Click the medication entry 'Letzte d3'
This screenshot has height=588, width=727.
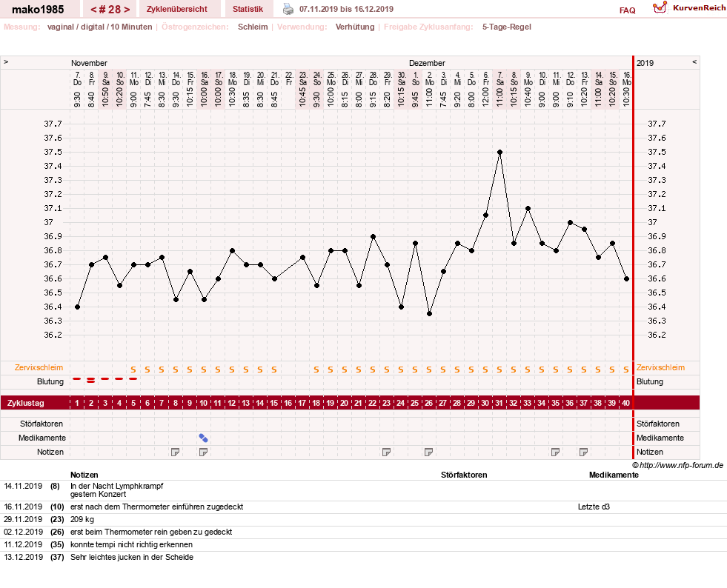594,507
